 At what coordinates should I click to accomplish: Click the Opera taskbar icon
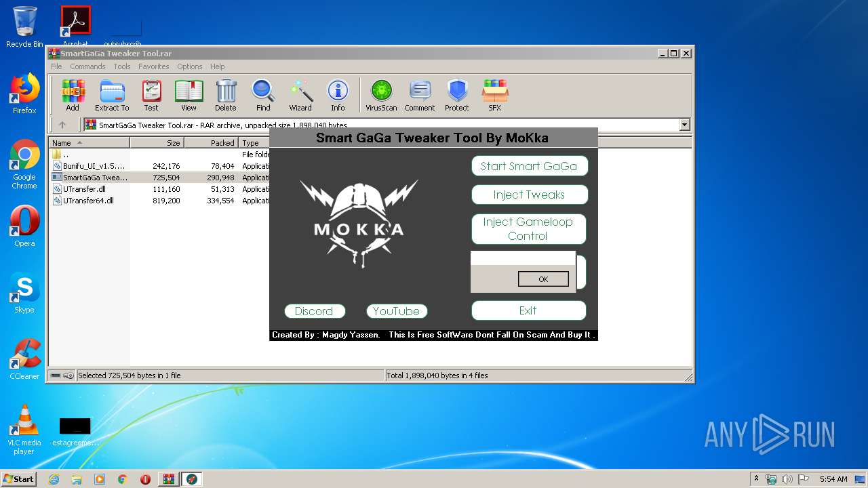click(x=145, y=479)
